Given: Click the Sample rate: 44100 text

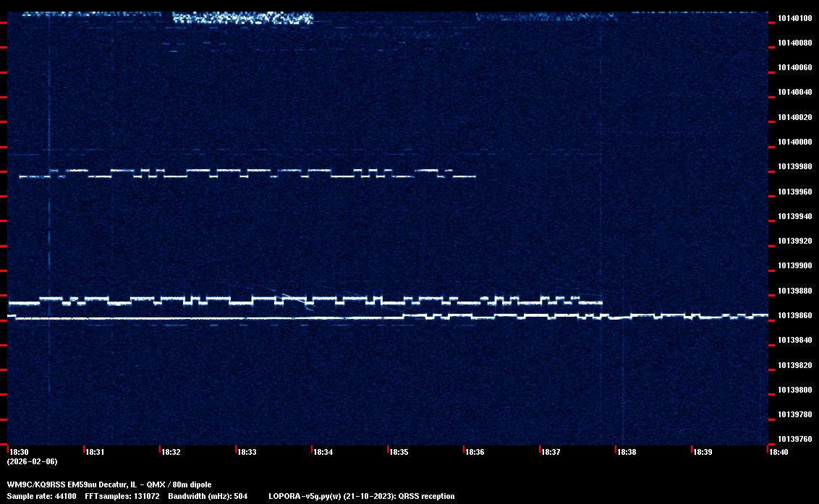Looking at the screenshot, I should point(42,496).
